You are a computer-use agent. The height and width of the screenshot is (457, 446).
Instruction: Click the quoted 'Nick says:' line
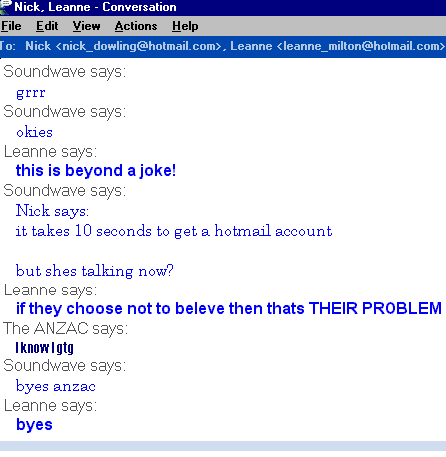coord(52,211)
